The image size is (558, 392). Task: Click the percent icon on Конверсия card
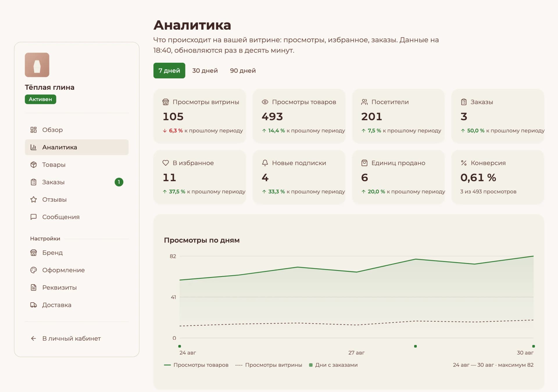(x=464, y=163)
